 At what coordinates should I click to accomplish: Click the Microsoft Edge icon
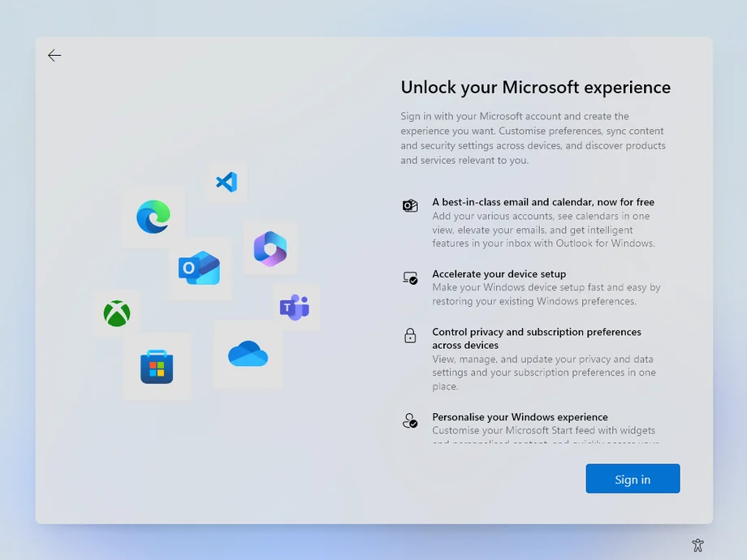tap(153, 217)
